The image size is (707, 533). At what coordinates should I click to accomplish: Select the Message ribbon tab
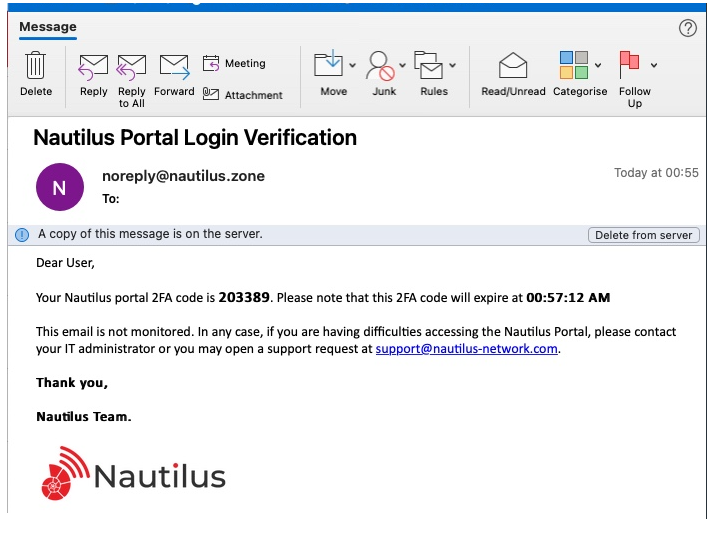pyautogui.click(x=48, y=27)
